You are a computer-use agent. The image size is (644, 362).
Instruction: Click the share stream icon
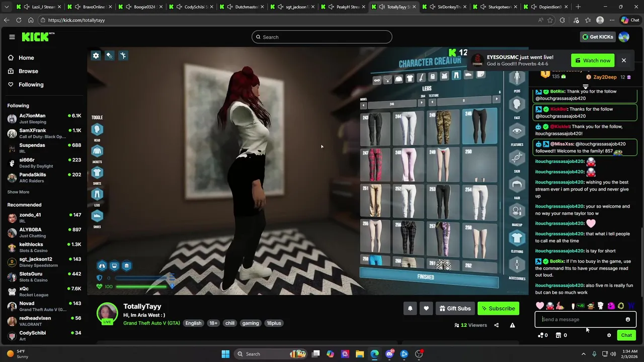496,325
